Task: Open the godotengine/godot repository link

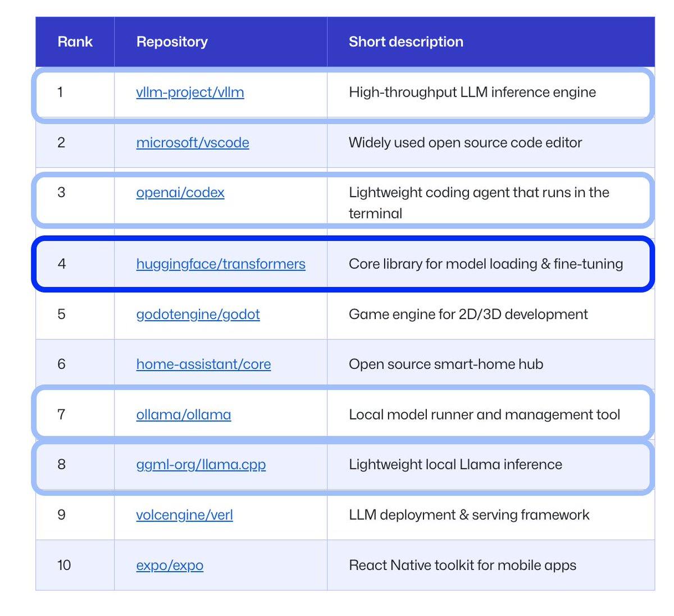Action: 198,314
